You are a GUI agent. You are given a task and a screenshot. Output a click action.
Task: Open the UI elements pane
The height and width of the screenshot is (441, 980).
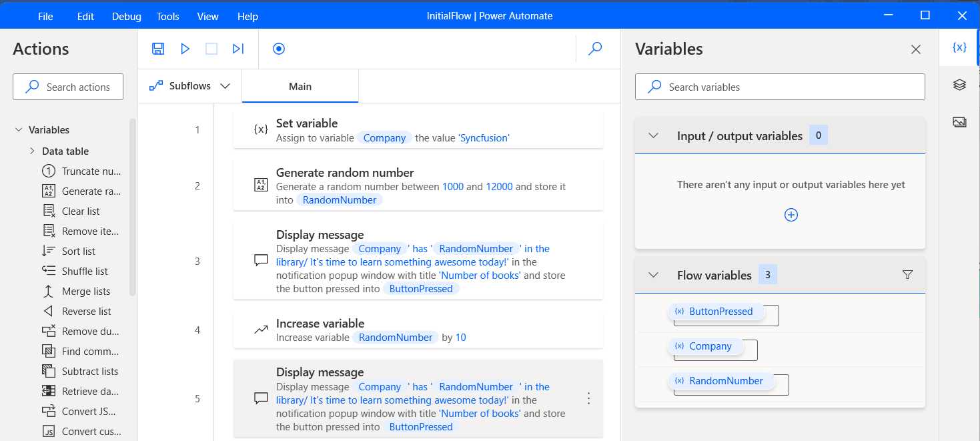point(959,85)
